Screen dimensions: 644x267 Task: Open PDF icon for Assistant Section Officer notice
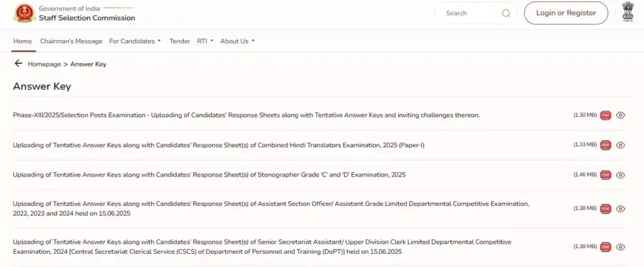point(606,209)
